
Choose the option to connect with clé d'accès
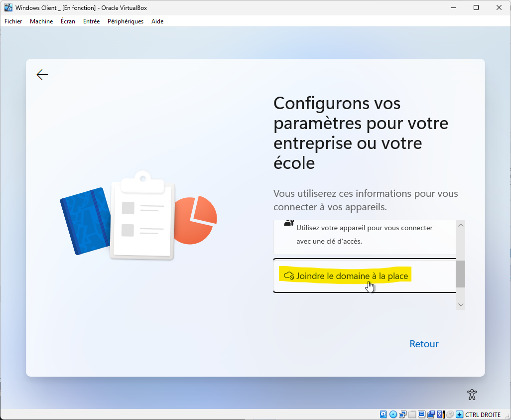[x=365, y=237]
